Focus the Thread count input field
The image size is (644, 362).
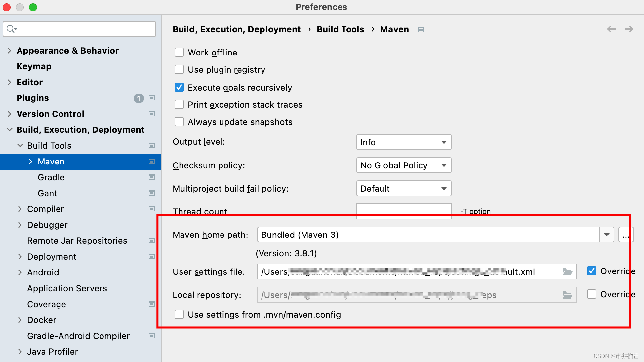[x=404, y=211]
